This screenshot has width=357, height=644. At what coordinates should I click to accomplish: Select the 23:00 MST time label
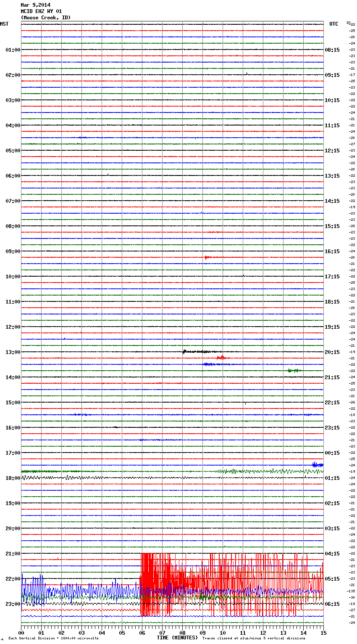tap(13, 604)
